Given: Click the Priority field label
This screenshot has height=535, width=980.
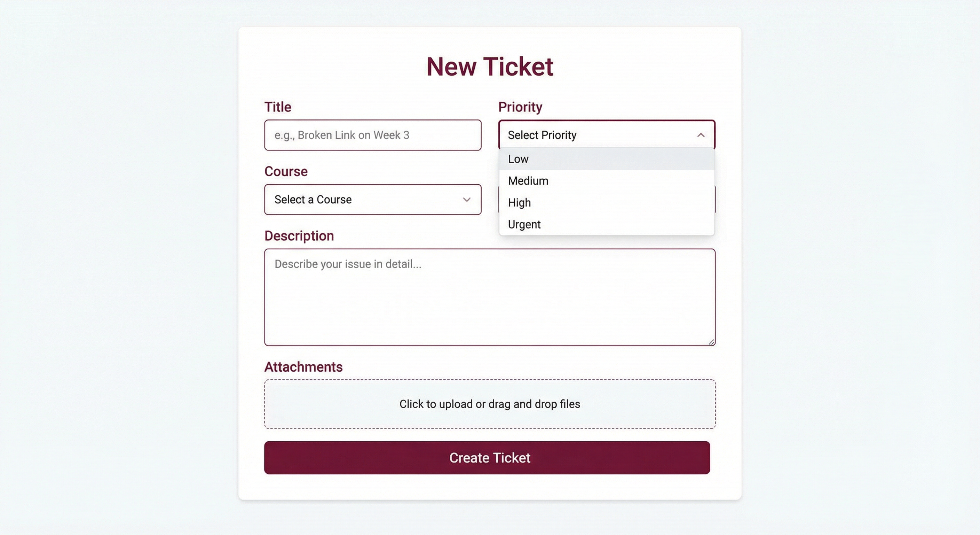Looking at the screenshot, I should click(520, 107).
